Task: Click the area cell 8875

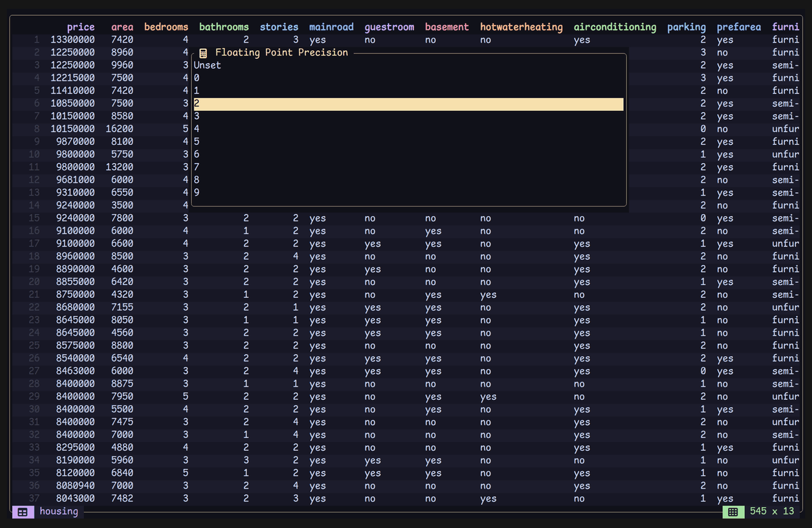Action: pyautogui.click(x=122, y=384)
